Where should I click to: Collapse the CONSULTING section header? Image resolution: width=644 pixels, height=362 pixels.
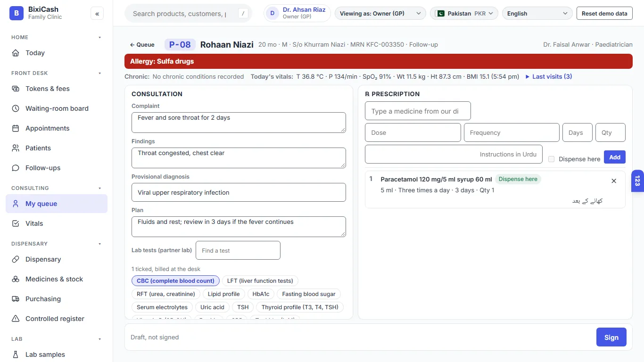[x=57, y=188]
